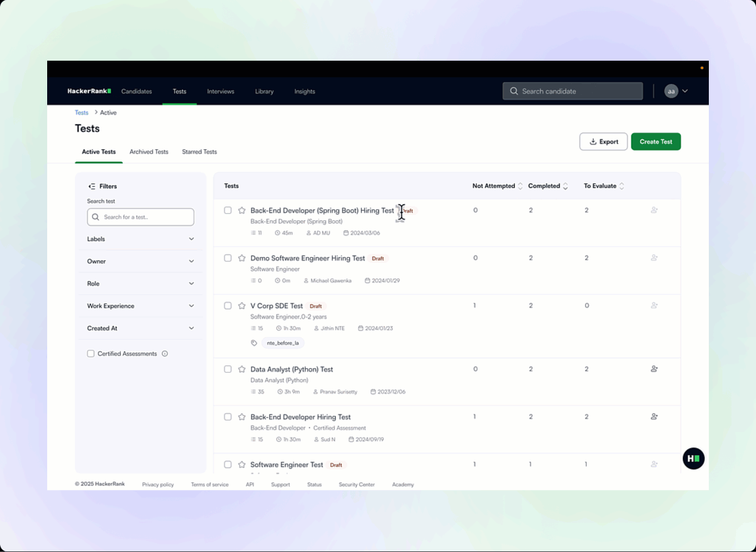The height and width of the screenshot is (552, 756).
Task: Switch to the Archived Tests tab
Action: tap(149, 152)
